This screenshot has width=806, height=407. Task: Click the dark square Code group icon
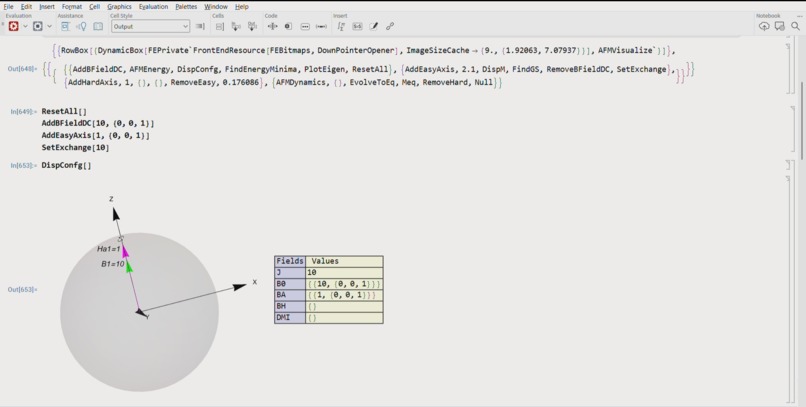288,26
